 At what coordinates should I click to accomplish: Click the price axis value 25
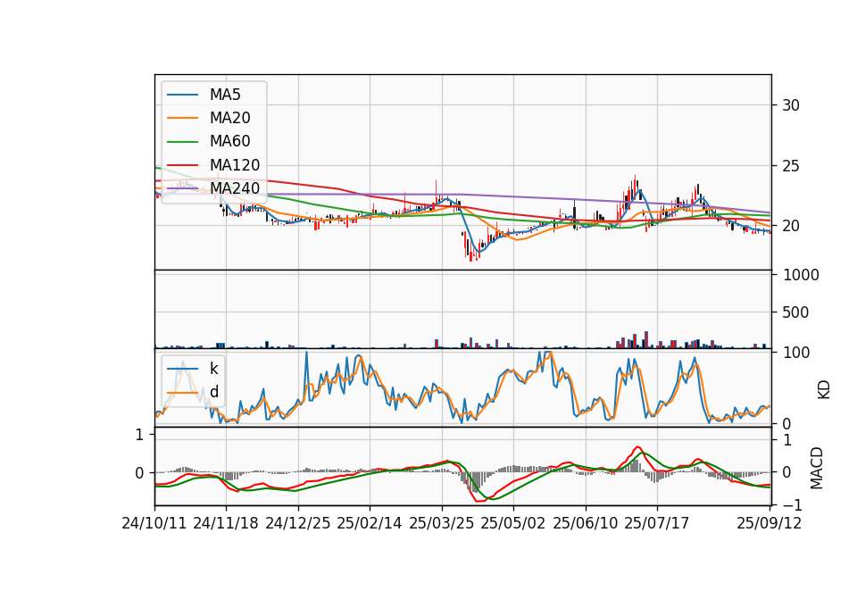tap(791, 166)
